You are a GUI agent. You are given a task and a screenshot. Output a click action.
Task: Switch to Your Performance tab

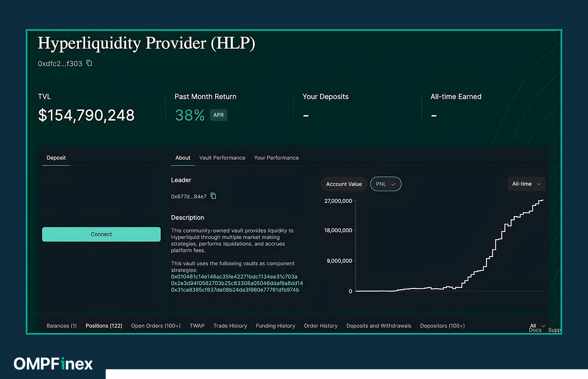[277, 158]
